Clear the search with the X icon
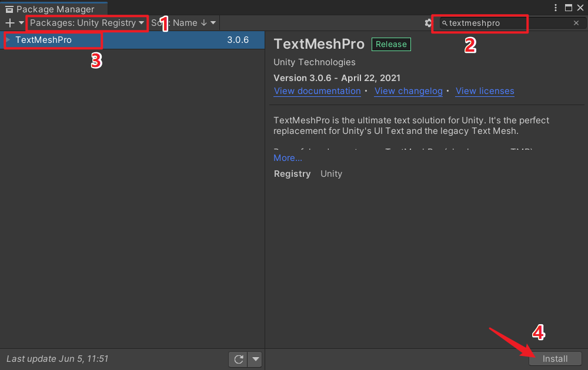The width and height of the screenshot is (588, 370). pos(576,23)
